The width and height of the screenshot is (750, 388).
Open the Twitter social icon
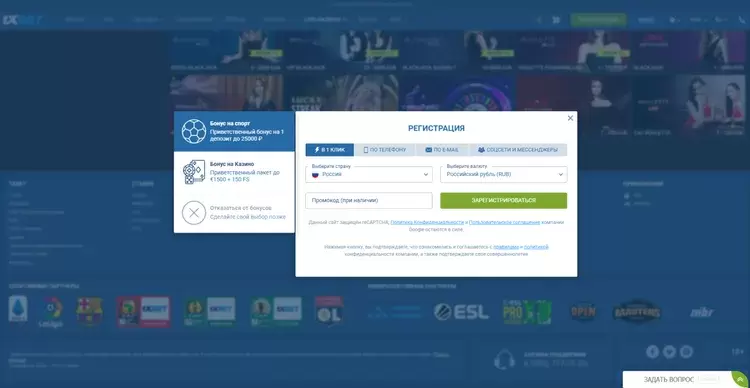(x=669, y=352)
